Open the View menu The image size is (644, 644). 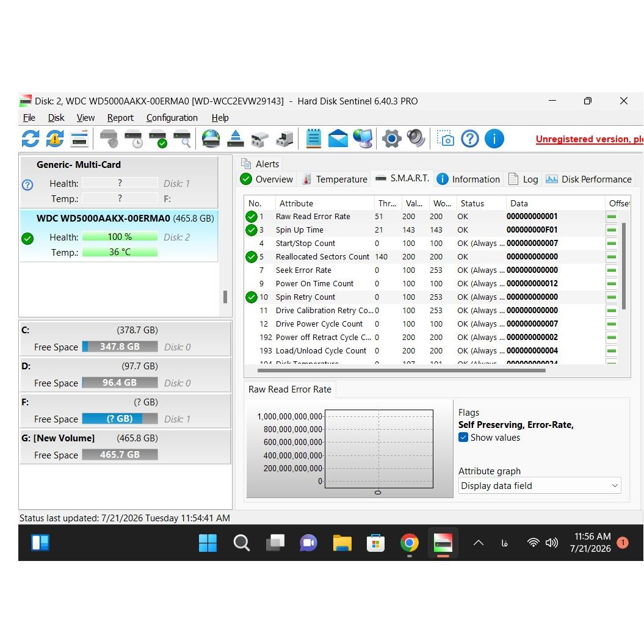tap(85, 118)
